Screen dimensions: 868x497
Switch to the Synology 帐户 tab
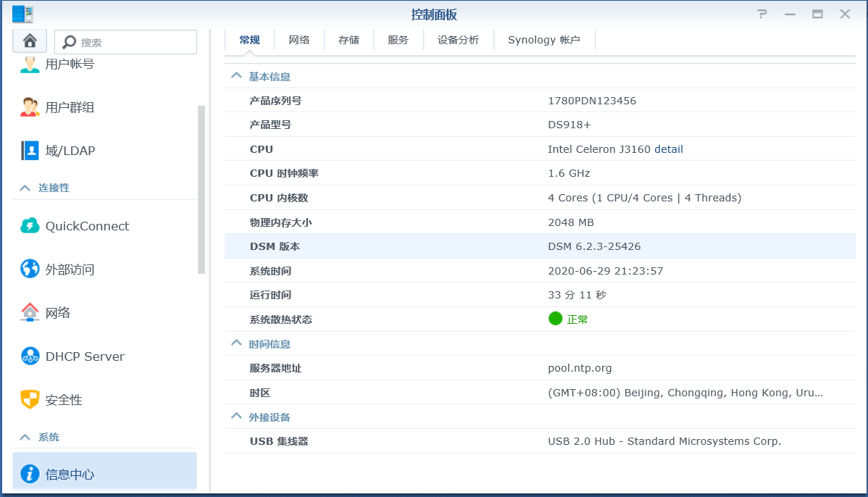click(545, 40)
